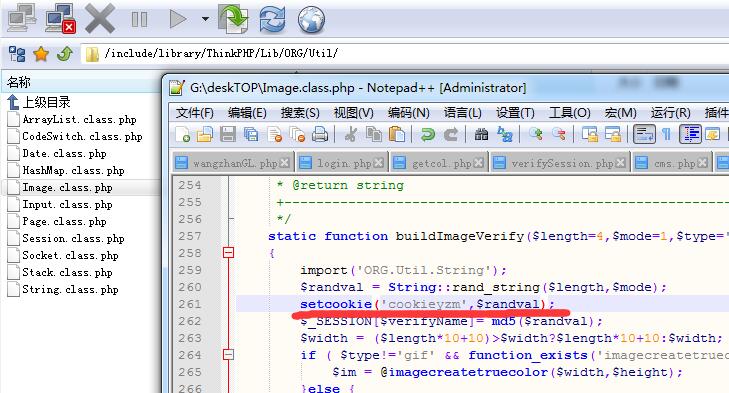Click the Print icon in Notepad++
The width and height of the screenshot is (729, 393).
point(320,134)
